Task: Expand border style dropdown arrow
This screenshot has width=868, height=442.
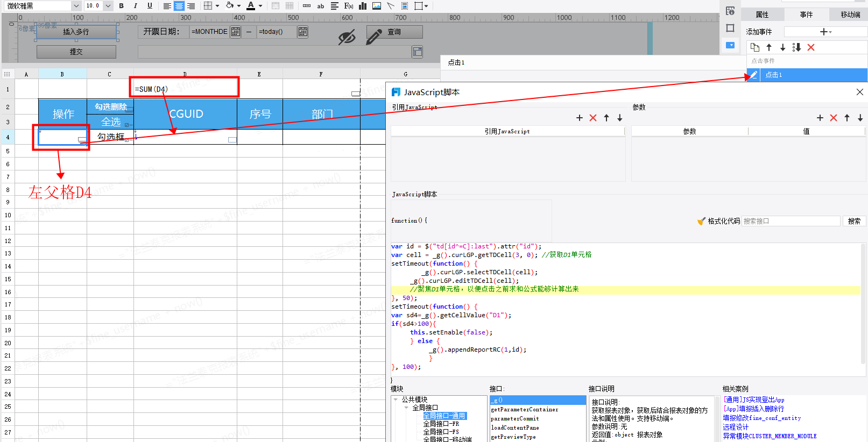Action: (x=217, y=6)
